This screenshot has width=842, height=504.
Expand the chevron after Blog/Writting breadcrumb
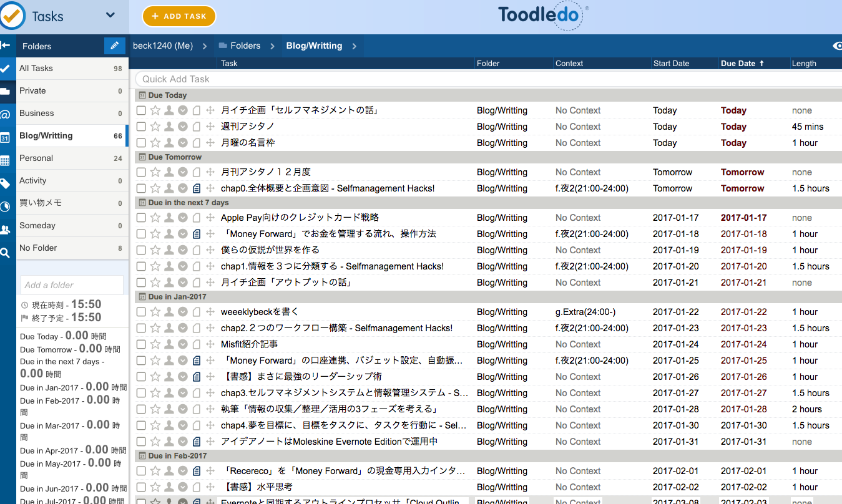tap(355, 46)
